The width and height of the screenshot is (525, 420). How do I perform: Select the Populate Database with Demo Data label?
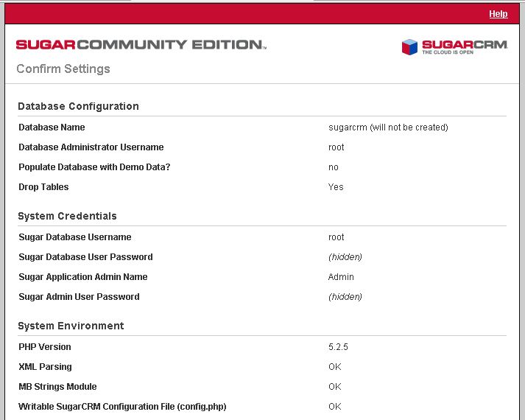pyautogui.click(x=94, y=167)
